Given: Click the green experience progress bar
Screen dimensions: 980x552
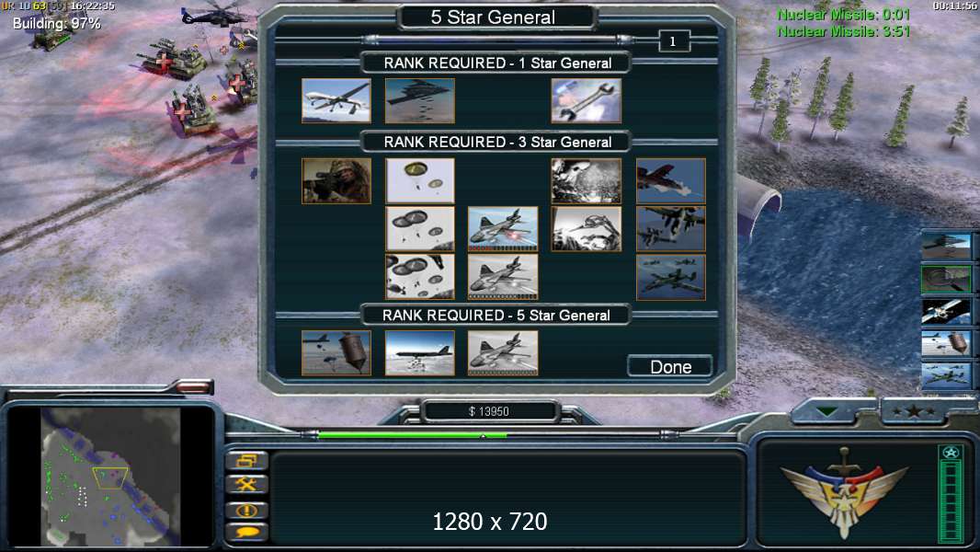Looking at the screenshot, I should coord(413,435).
